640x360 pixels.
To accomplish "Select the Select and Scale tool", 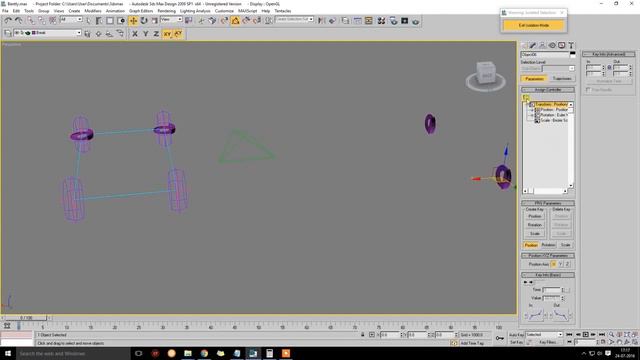I will (154, 20).
